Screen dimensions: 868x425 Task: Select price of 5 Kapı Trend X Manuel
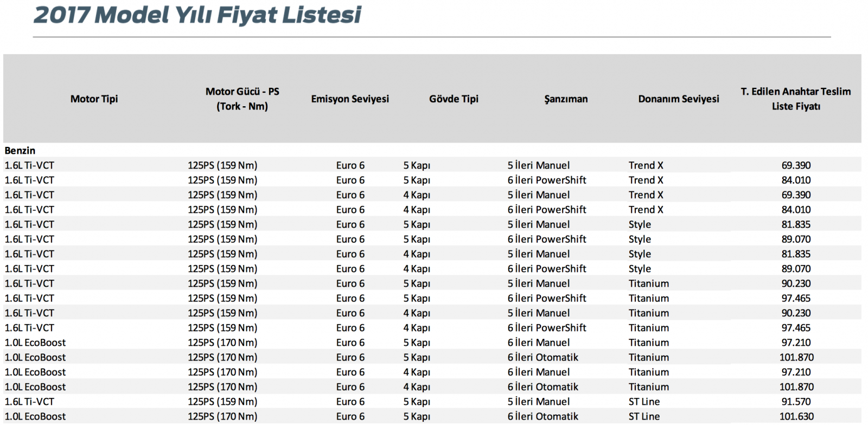click(796, 165)
